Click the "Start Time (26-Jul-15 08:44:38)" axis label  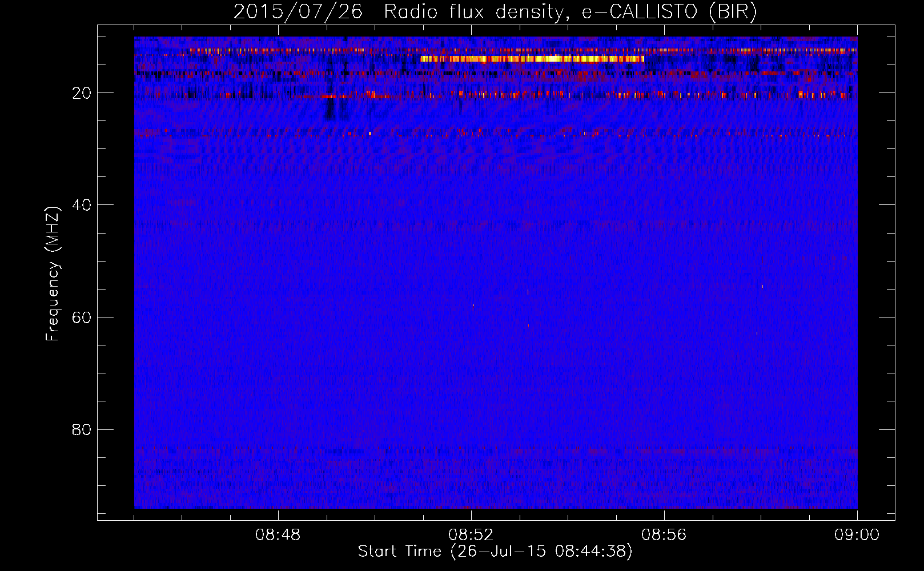coord(495,552)
